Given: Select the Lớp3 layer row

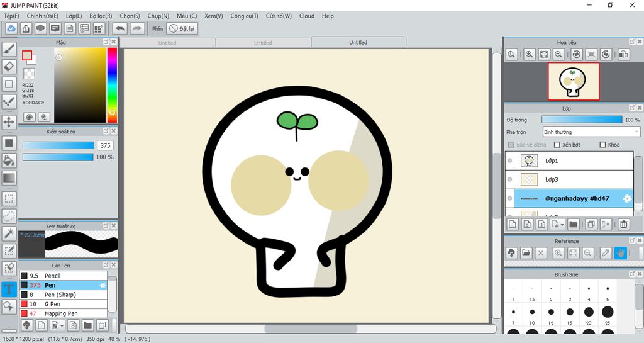Looking at the screenshot, I should coord(569,179).
